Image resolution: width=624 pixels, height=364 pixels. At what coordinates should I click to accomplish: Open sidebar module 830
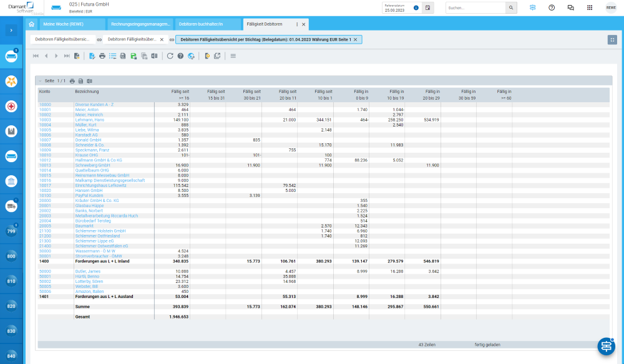click(x=11, y=331)
